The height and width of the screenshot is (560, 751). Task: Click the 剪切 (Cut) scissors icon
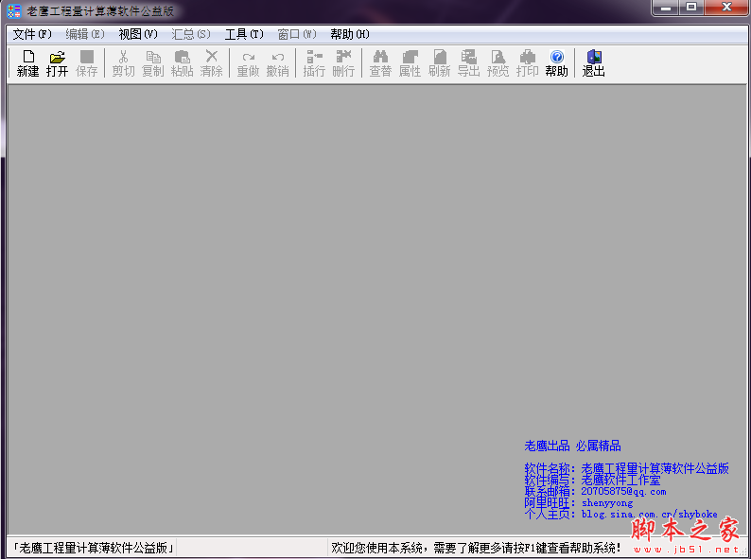tap(123, 63)
